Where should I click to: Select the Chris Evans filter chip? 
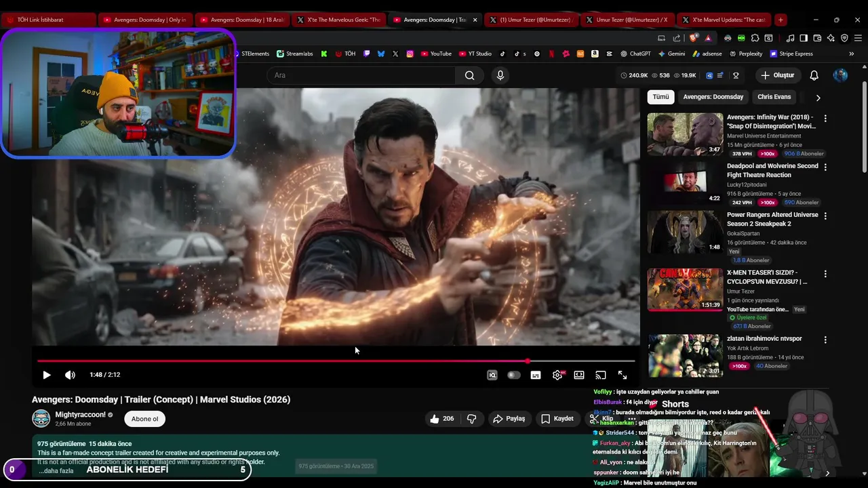[x=774, y=97]
